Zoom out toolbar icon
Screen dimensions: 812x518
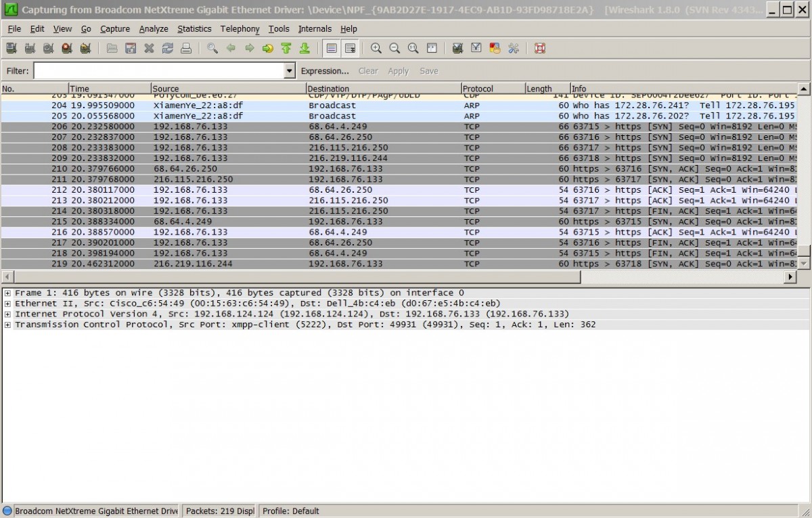(394, 49)
